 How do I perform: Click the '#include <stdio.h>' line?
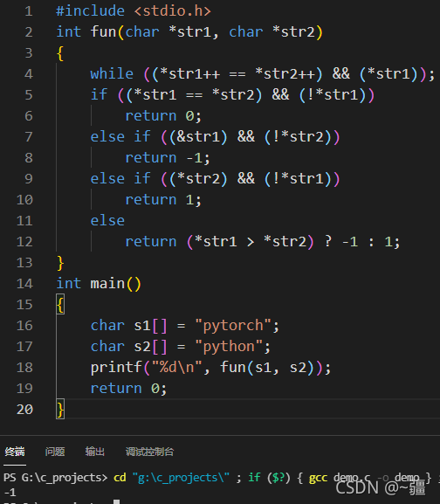click(x=134, y=11)
